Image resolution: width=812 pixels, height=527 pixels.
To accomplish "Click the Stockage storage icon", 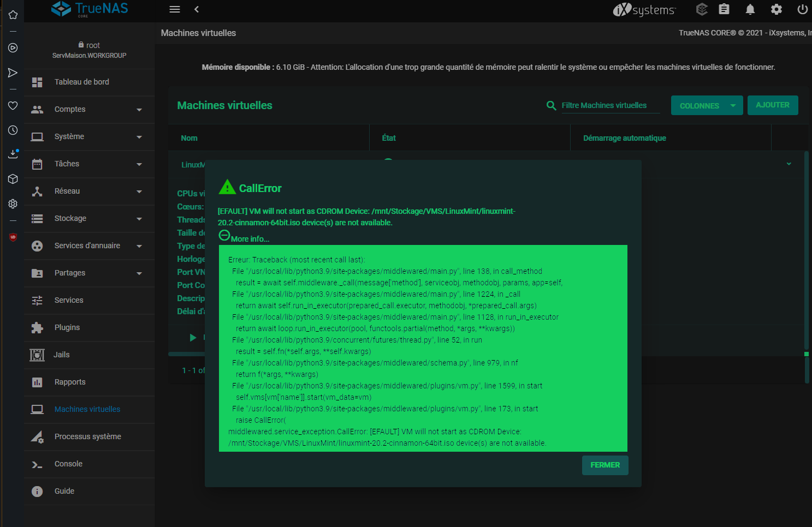I will [37, 219].
